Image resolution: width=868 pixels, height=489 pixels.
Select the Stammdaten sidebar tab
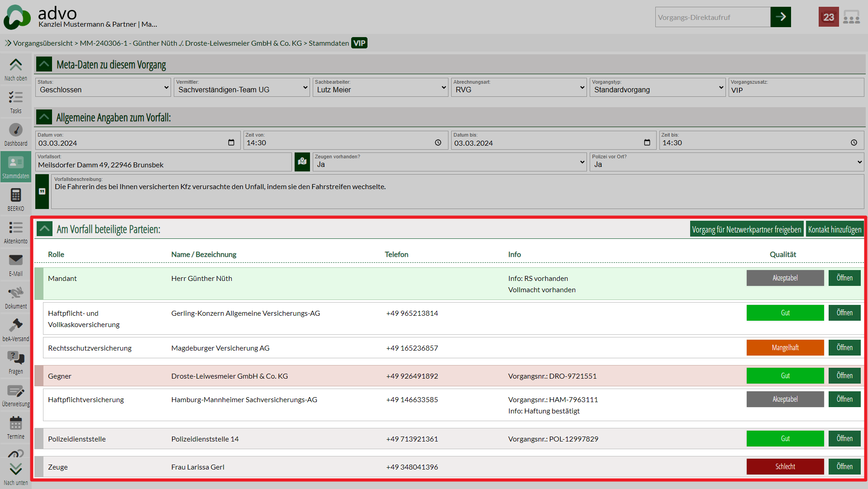coord(16,167)
